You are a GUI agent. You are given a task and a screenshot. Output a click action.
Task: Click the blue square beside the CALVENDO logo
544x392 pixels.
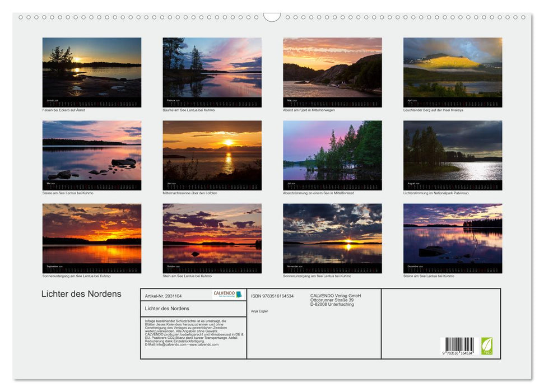239,295
